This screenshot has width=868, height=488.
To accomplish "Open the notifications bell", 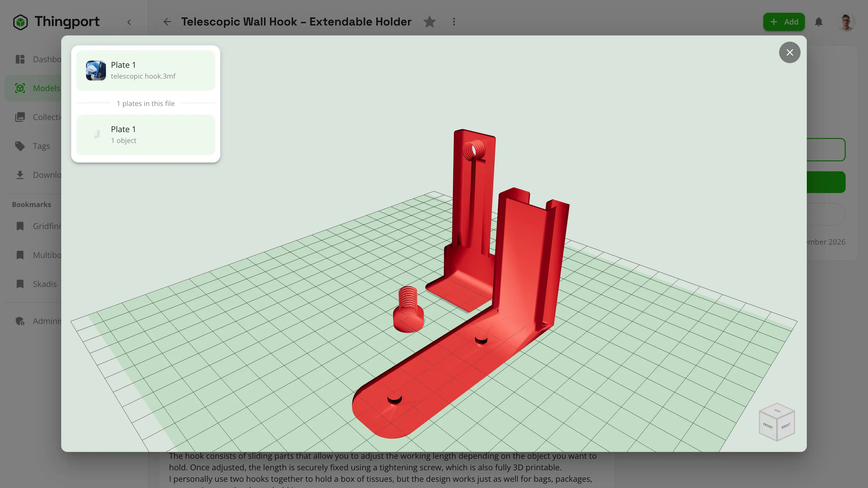I will [x=819, y=22].
